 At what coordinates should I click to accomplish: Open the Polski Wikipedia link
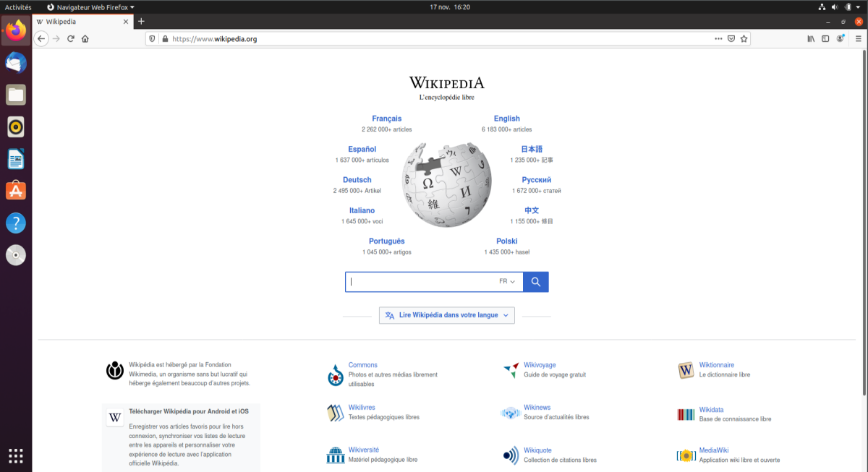point(507,241)
